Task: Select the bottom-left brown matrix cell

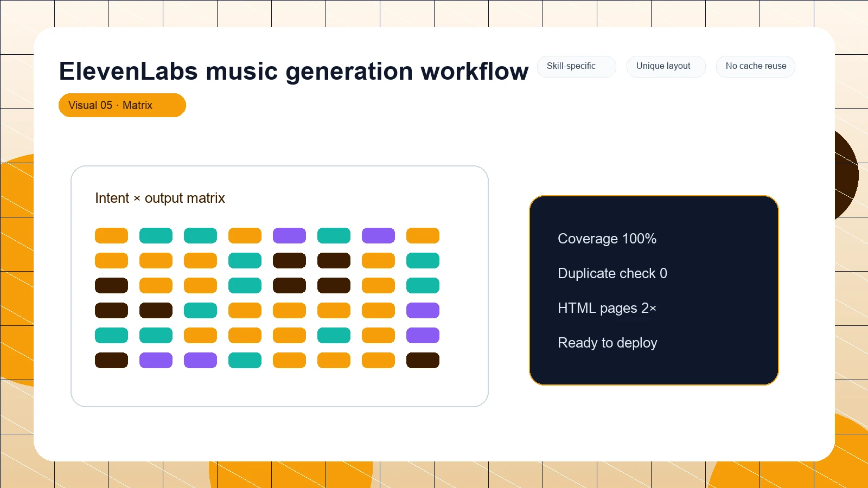Action: point(111,361)
